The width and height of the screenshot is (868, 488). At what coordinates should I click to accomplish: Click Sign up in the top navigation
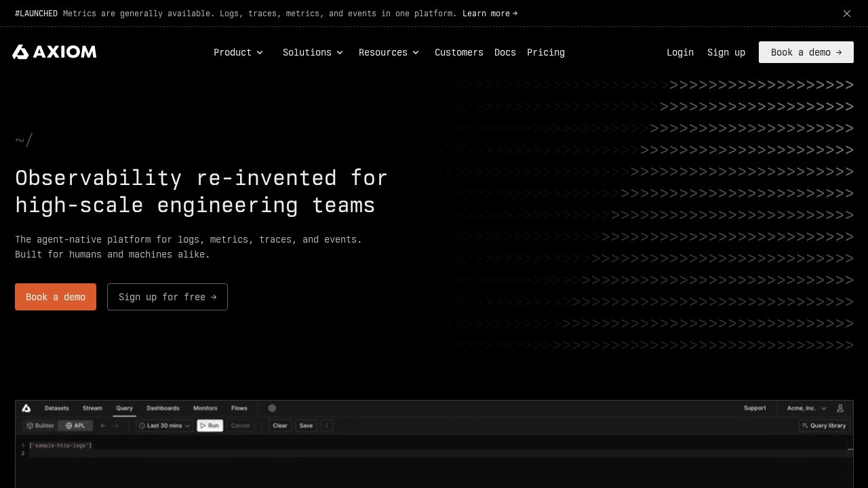(x=726, y=52)
